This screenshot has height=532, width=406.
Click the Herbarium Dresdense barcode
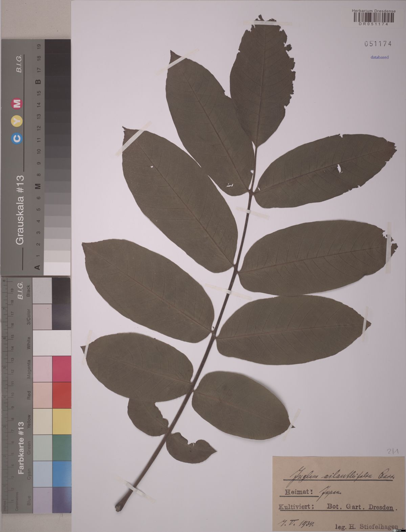point(374,19)
